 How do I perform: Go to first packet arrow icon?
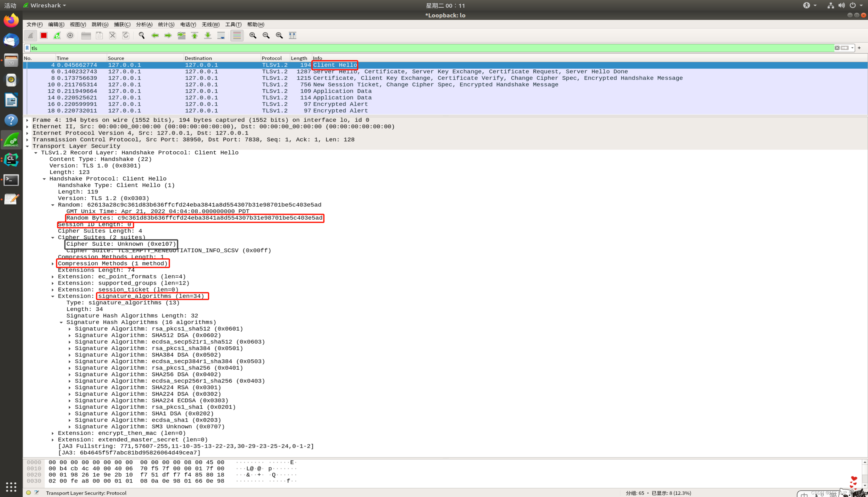click(x=195, y=36)
